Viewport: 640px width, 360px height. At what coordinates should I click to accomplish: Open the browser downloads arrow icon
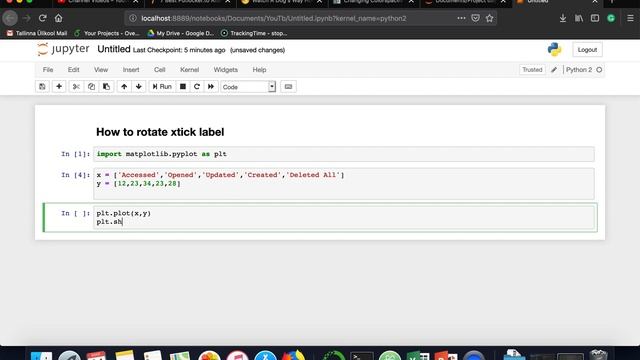(563, 18)
